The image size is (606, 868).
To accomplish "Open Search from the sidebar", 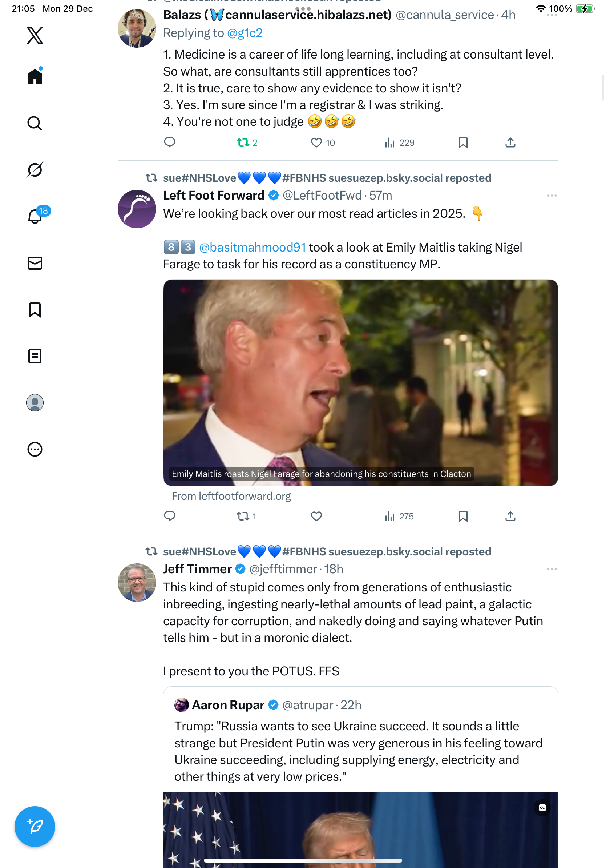I will (x=35, y=123).
